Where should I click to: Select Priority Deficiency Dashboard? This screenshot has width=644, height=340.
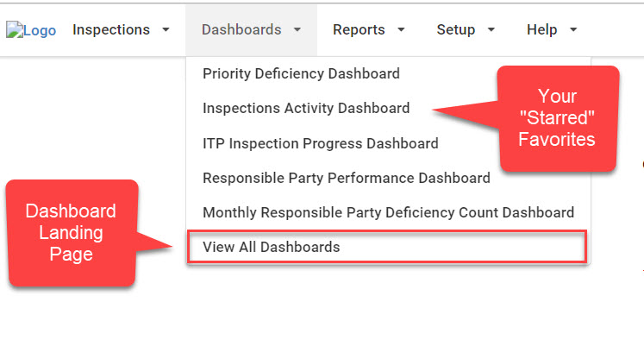(301, 73)
